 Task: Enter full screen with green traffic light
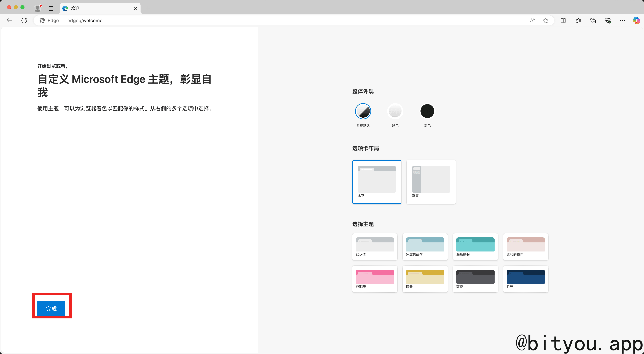click(22, 7)
